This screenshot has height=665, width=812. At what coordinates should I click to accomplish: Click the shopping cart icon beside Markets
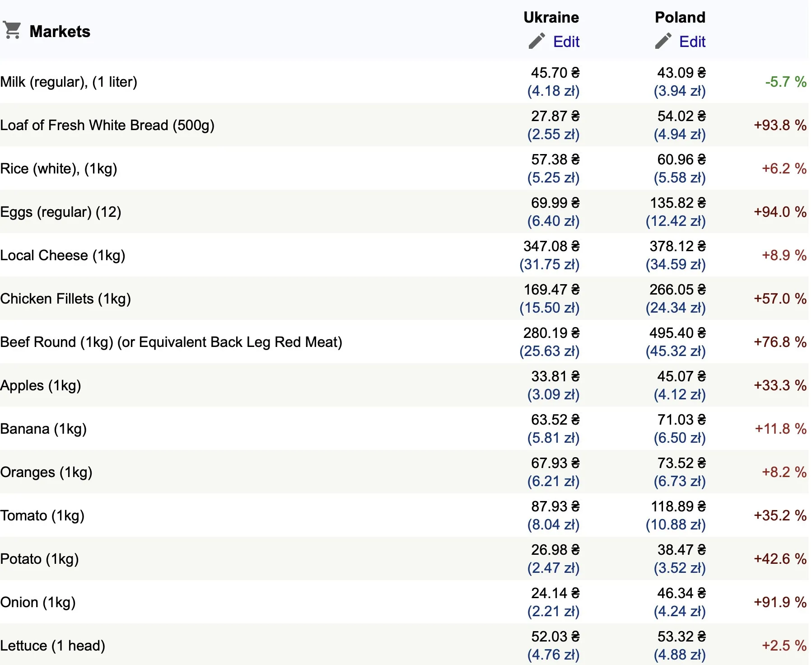point(12,31)
